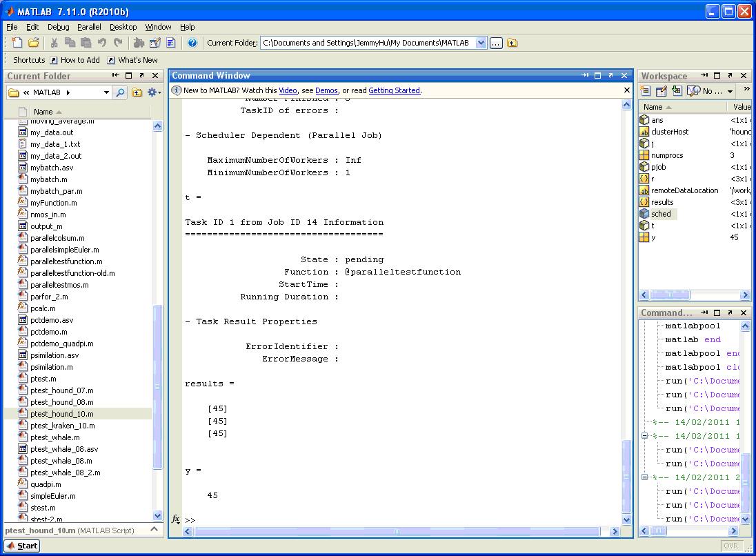Click Import data icon in Workspace toolbar
Image resolution: width=756 pixels, height=556 pixels.
click(677, 91)
